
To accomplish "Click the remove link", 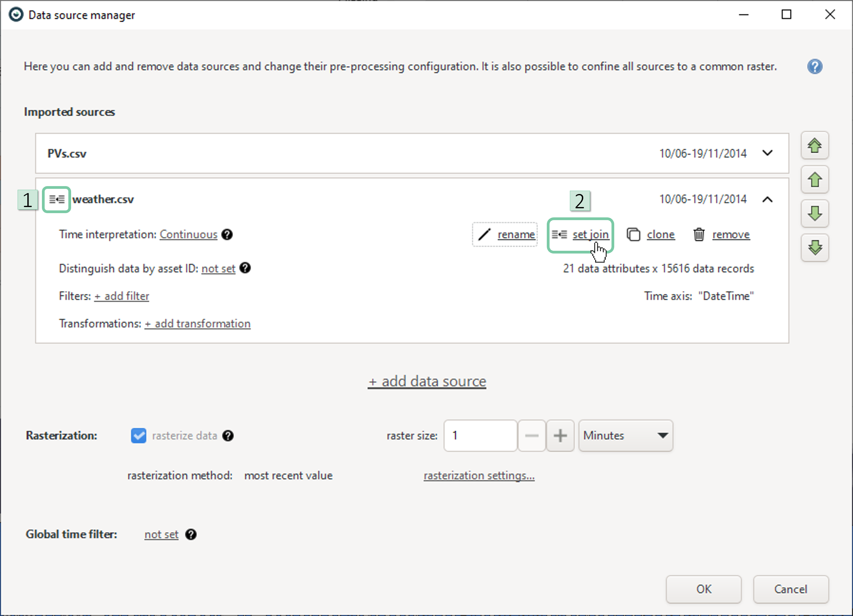I will coord(731,234).
